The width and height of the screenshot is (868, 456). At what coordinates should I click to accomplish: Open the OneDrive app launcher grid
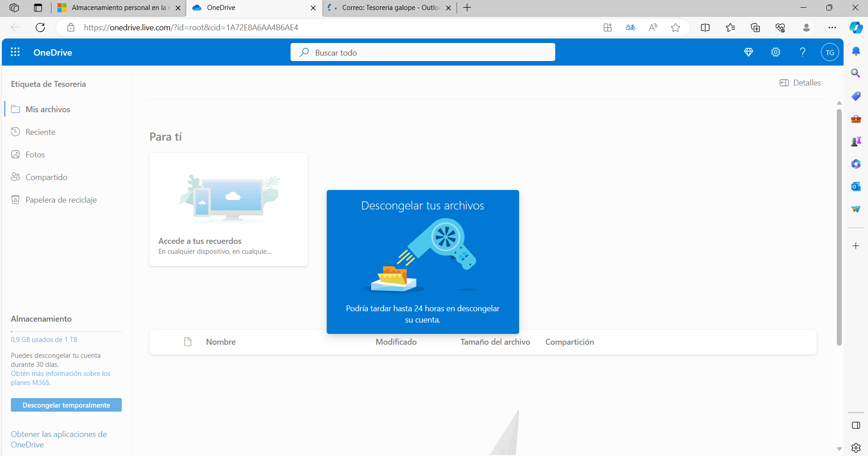[15, 52]
